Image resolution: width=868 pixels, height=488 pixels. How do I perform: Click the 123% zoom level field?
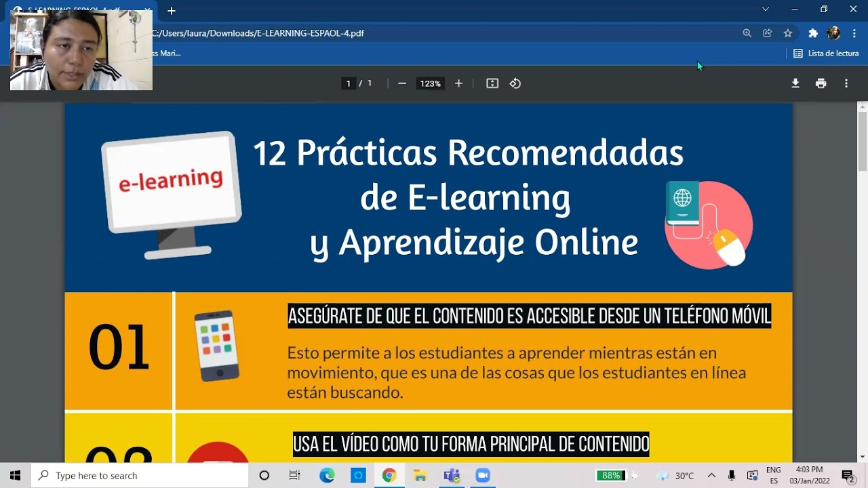[430, 83]
